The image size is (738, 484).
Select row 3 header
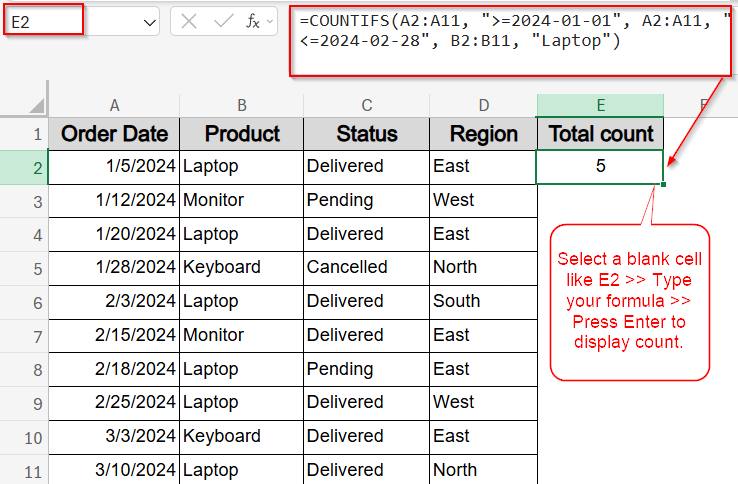click(x=24, y=202)
